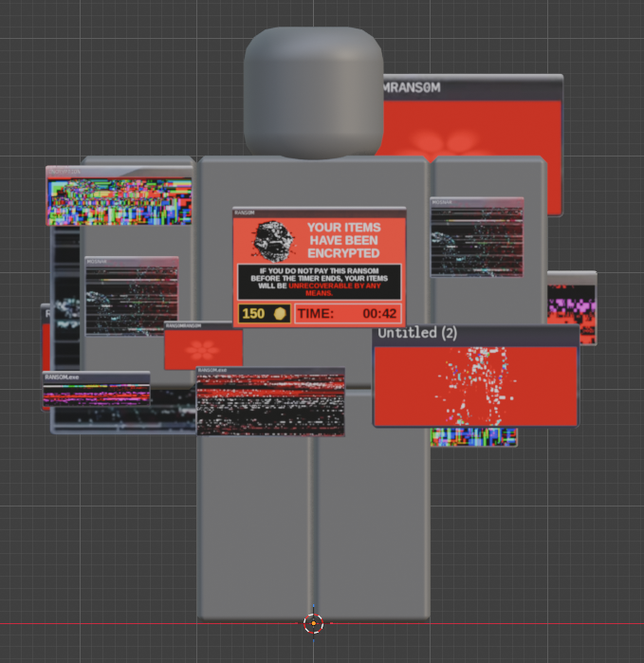Click the glitched figure in Untitled (2) panel

click(x=478, y=385)
